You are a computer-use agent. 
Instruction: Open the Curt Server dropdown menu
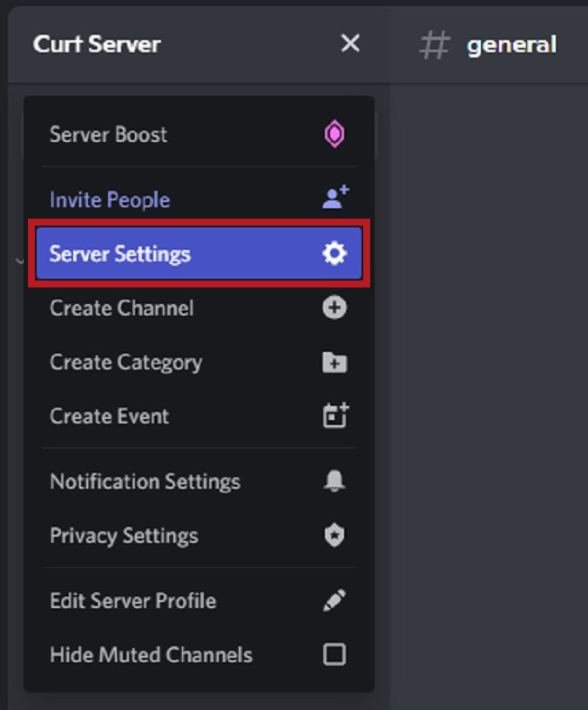pos(96,43)
